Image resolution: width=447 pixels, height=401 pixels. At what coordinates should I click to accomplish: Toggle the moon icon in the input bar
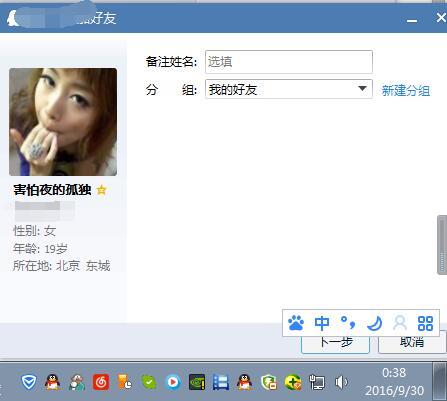click(x=374, y=323)
